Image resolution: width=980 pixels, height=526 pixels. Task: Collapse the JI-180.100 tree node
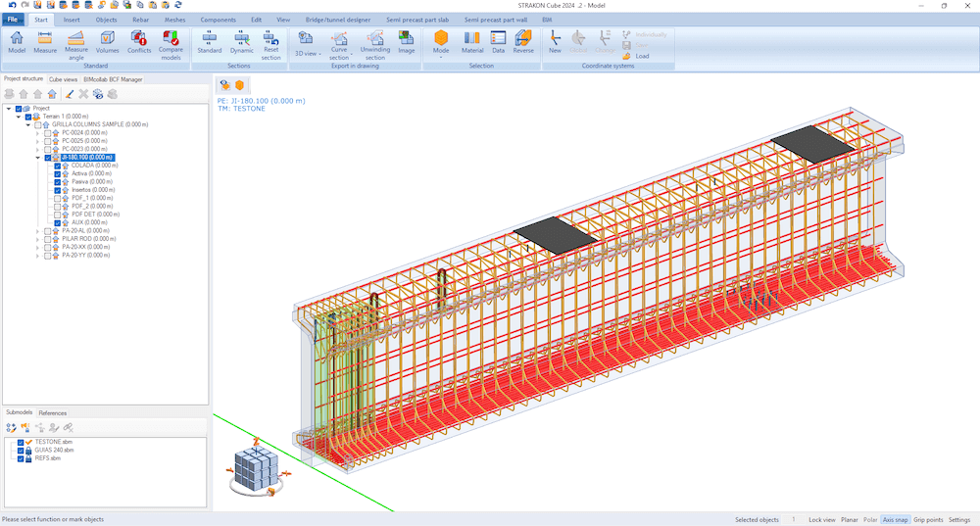(x=37, y=157)
